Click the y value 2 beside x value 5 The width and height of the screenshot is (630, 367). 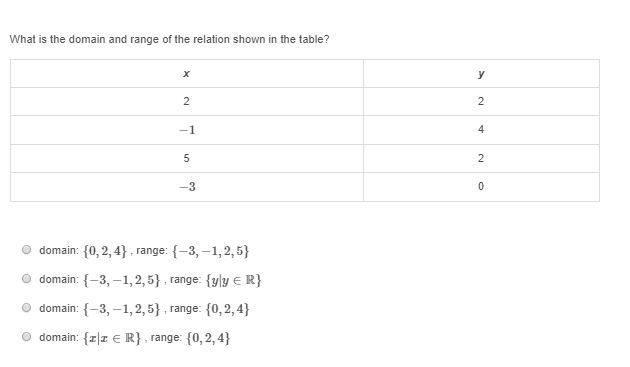[x=481, y=158]
